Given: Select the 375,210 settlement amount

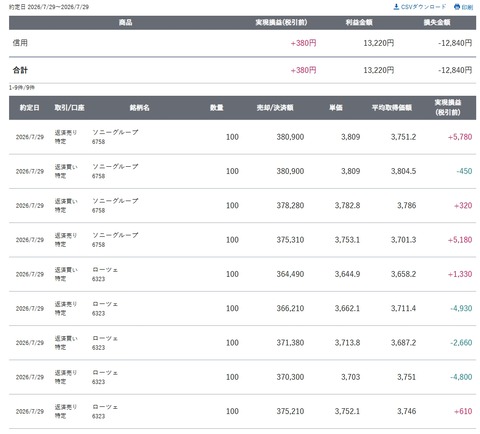Looking at the screenshot, I should point(290,412).
